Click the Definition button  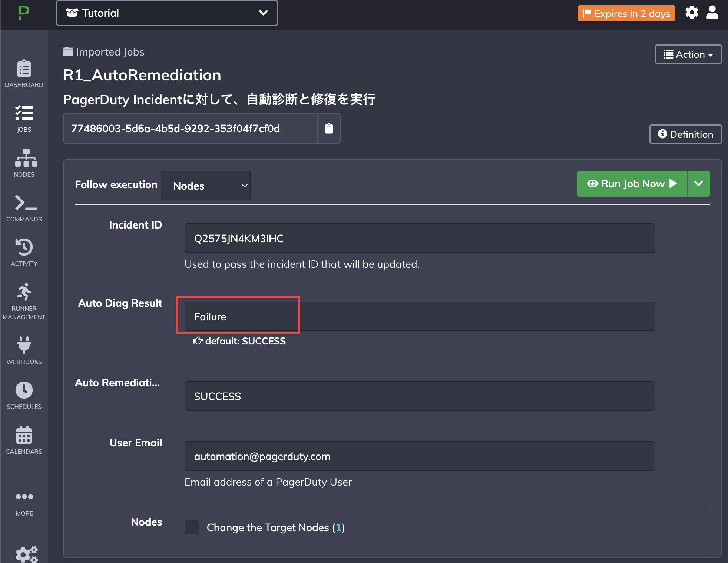685,134
